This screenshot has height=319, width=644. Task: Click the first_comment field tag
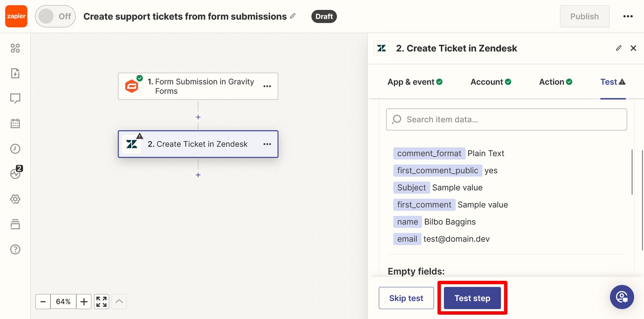[424, 205]
